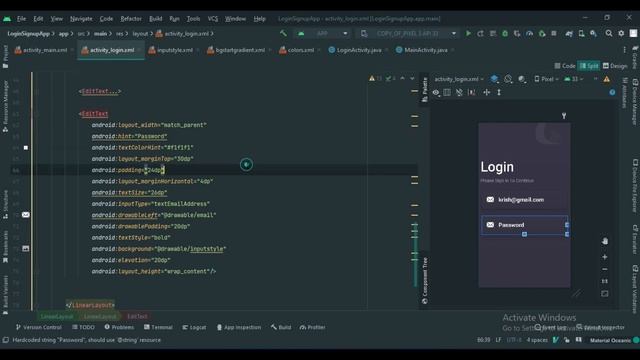Open the Navigate menu

tap(81, 19)
